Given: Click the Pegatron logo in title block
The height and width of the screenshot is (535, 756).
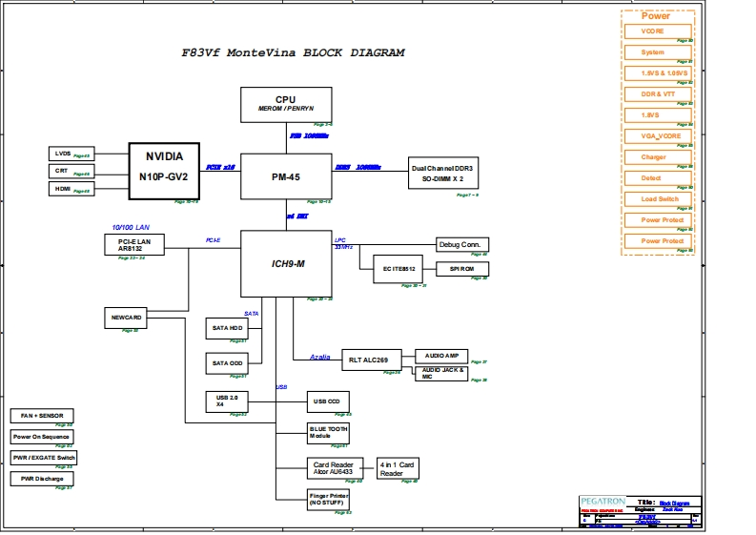Looking at the screenshot, I should (x=603, y=501).
